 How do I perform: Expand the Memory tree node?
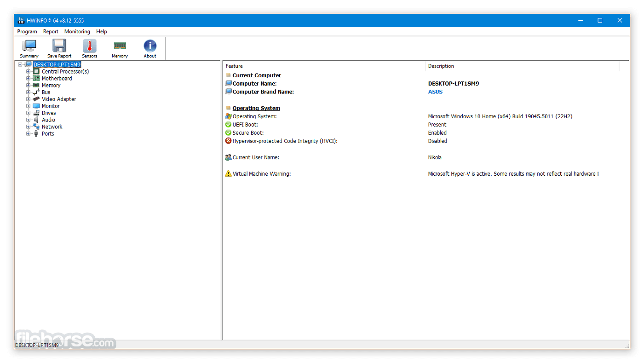(29, 85)
